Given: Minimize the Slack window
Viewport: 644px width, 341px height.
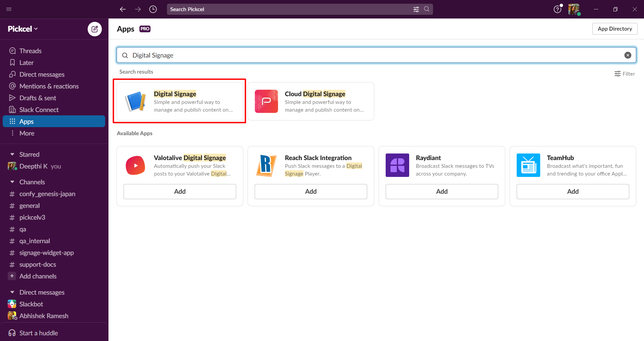Looking at the screenshot, I should pos(596,9).
